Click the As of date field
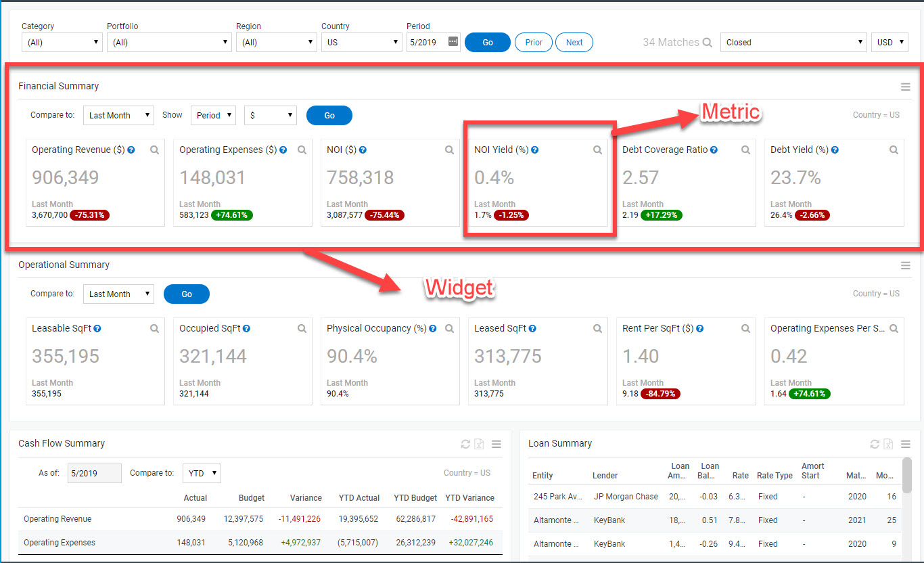Image resolution: width=924 pixels, height=563 pixels. tap(93, 473)
